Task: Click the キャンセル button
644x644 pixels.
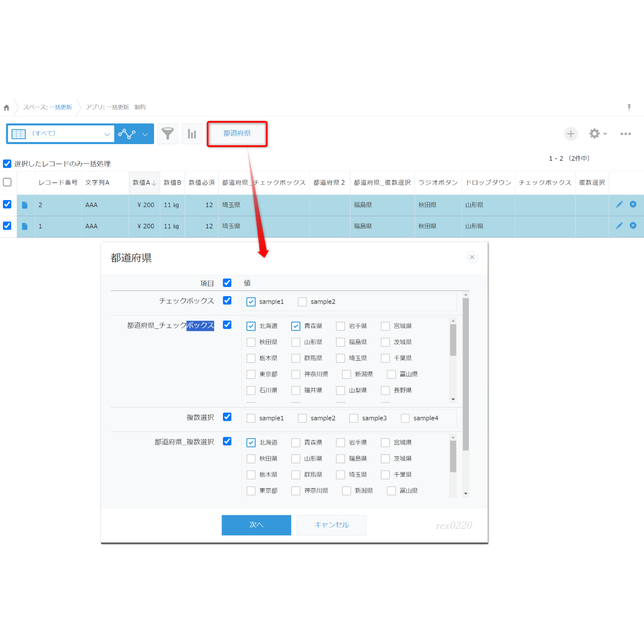Action: [332, 525]
